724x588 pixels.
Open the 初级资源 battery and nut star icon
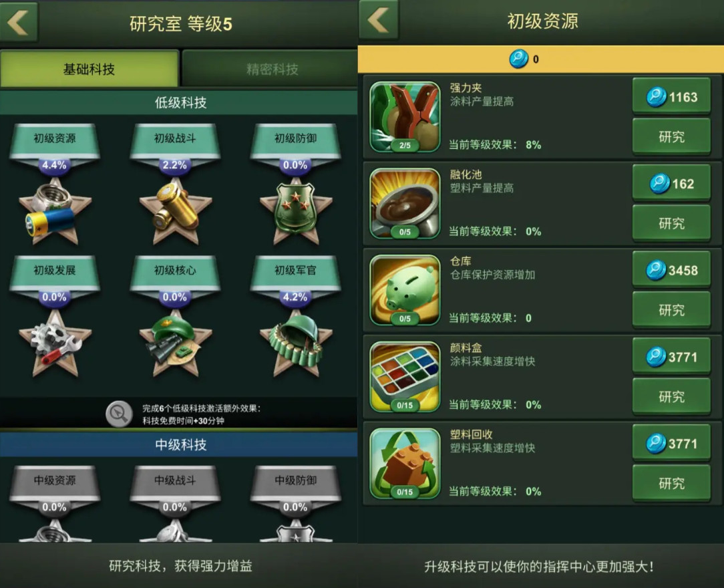tap(55, 212)
